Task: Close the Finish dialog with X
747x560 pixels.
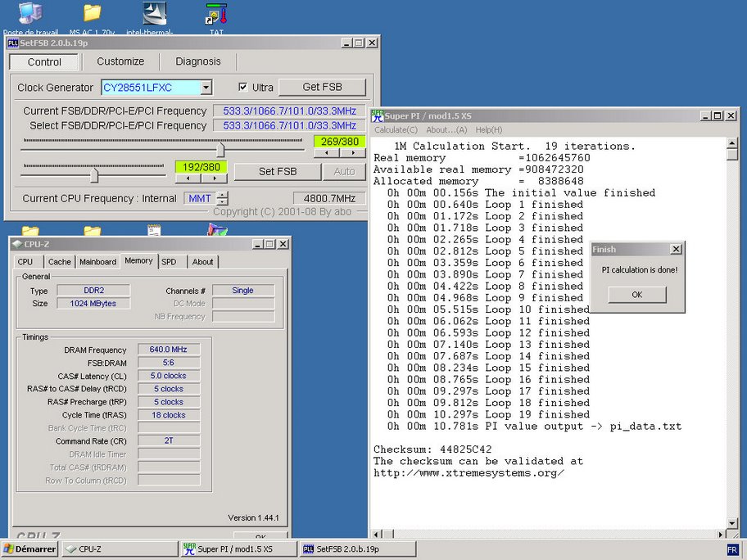Action: [676, 249]
